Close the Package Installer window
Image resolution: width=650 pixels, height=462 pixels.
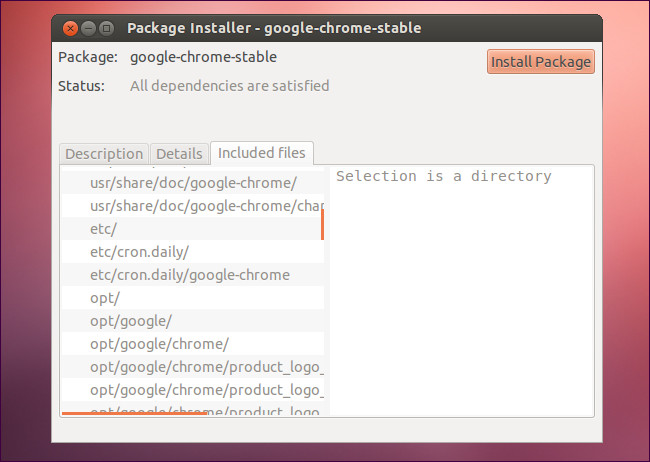[x=70, y=28]
